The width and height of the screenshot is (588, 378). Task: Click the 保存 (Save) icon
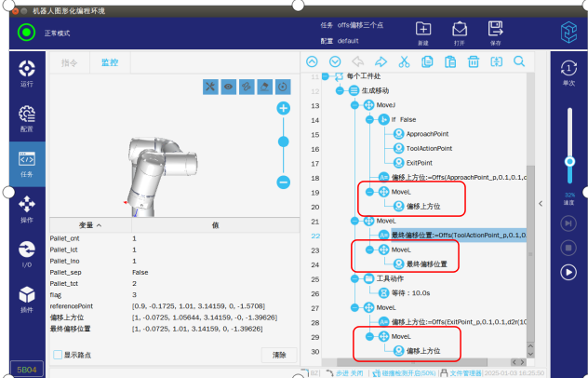[495, 32]
